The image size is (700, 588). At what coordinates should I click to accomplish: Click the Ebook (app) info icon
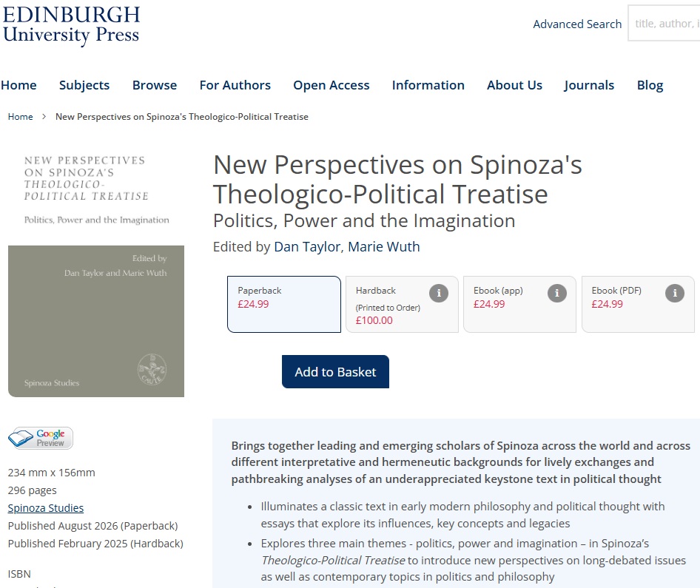point(556,293)
